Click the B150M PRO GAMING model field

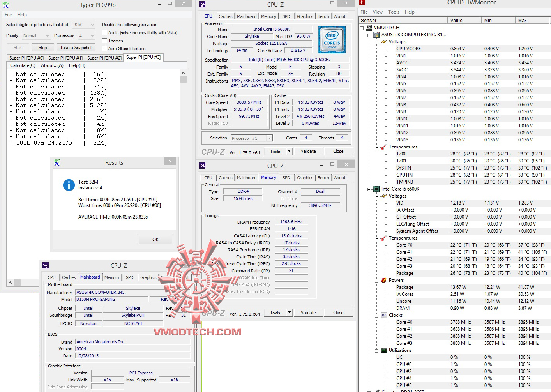coord(112,299)
